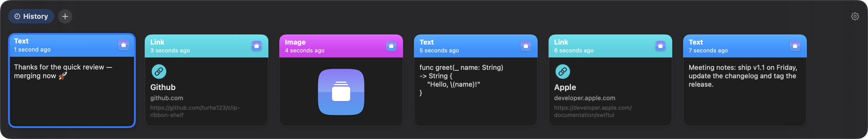Select the clipboard image thumbnail

pyautogui.click(x=341, y=92)
